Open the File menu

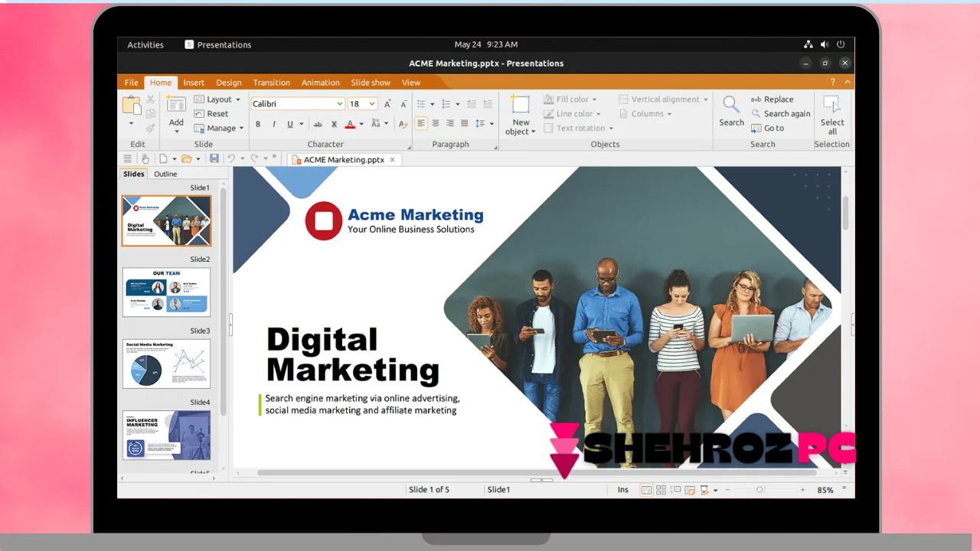[x=132, y=83]
